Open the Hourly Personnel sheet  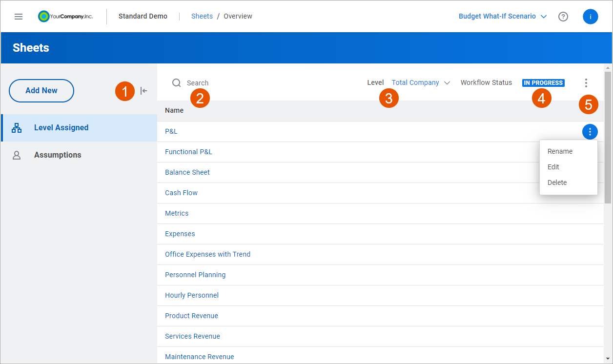pos(192,296)
